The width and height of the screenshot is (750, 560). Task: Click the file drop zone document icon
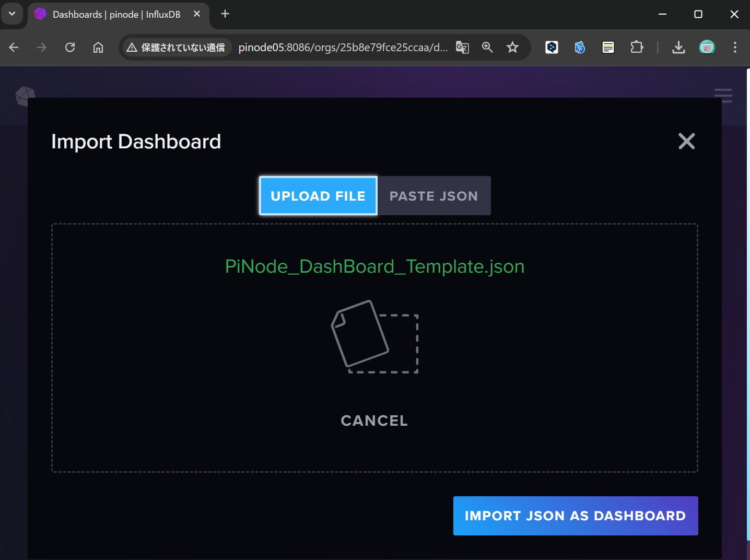(374, 336)
